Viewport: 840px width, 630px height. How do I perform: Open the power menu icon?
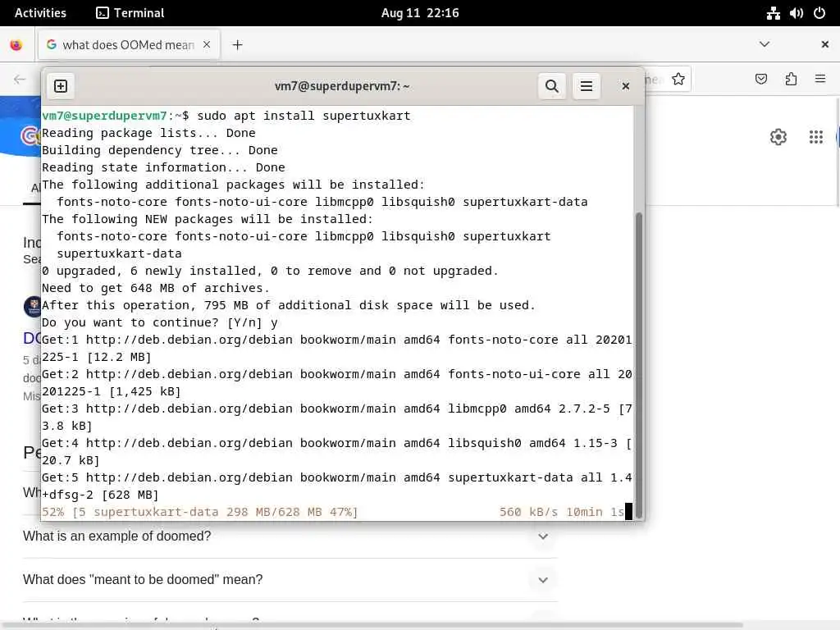pyautogui.click(x=819, y=13)
